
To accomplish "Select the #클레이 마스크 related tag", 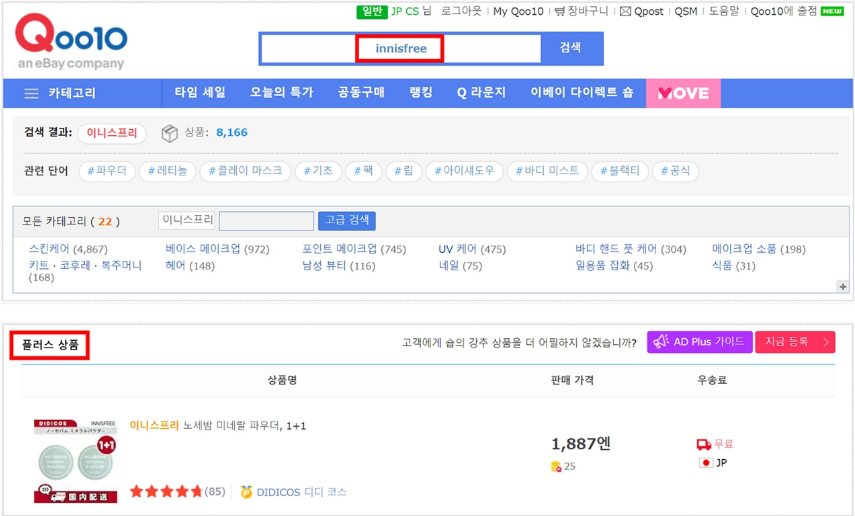I will pos(245,171).
